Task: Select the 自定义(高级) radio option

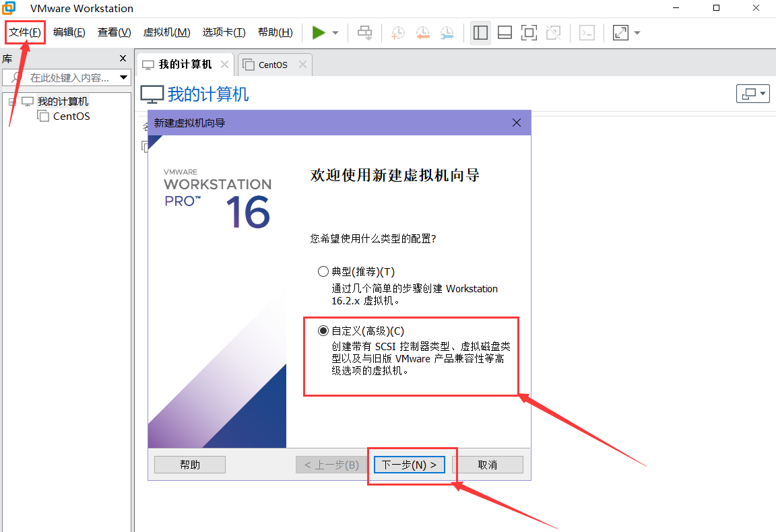Action: click(x=323, y=330)
